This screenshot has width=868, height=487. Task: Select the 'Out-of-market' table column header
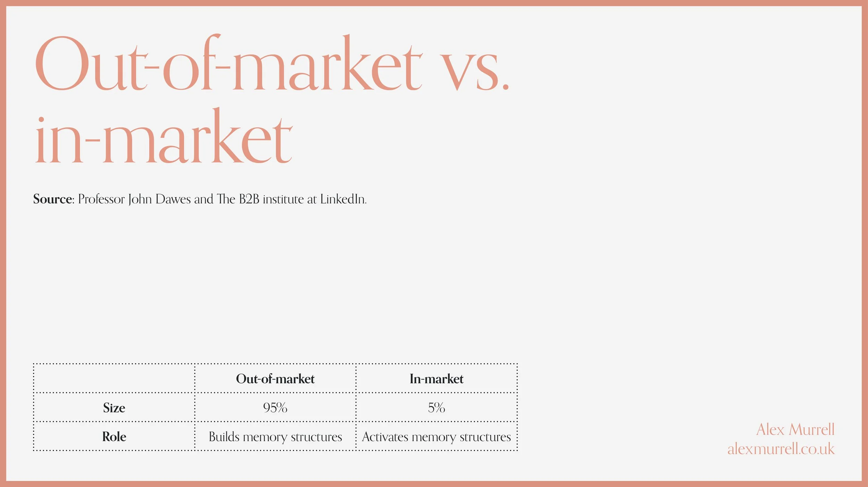(x=275, y=379)
